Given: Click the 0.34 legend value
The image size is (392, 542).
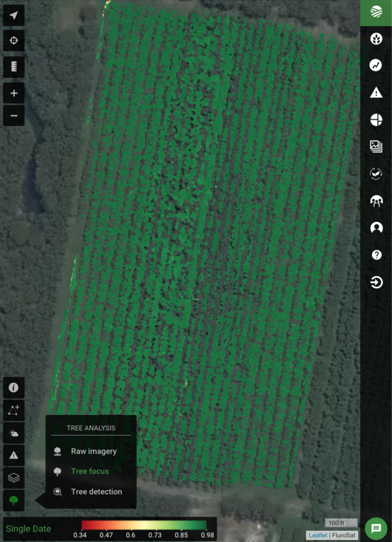Looking at the screenshot, I should tap(80, 536).
